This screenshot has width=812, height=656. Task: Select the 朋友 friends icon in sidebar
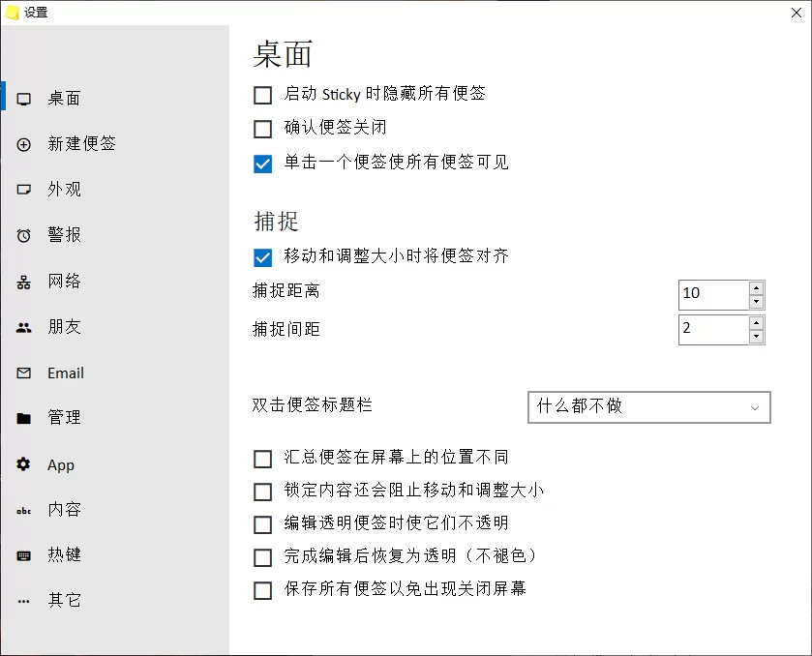pos(23,326)
